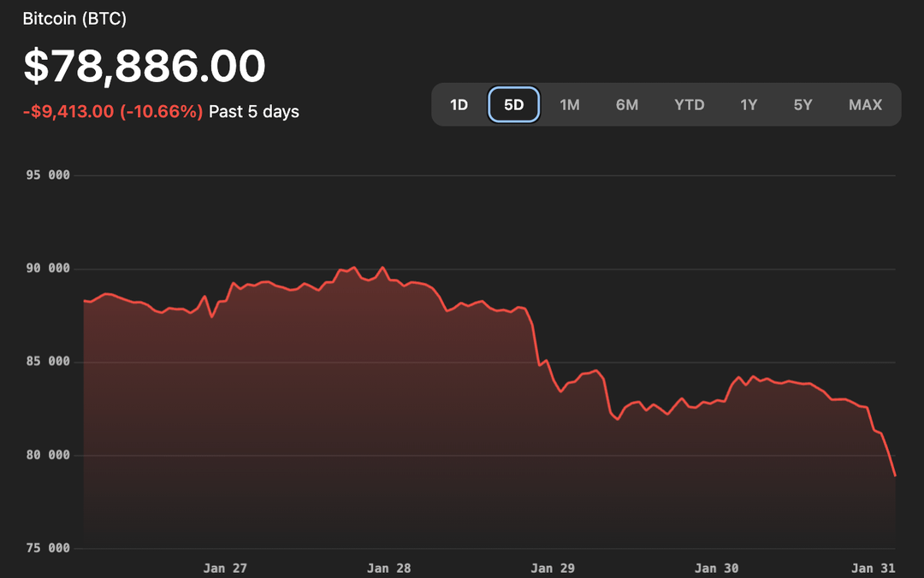Screen dimensions: 924x578
Task: Click the 90 000 price axis label
Action: click(x=47, y=268)
